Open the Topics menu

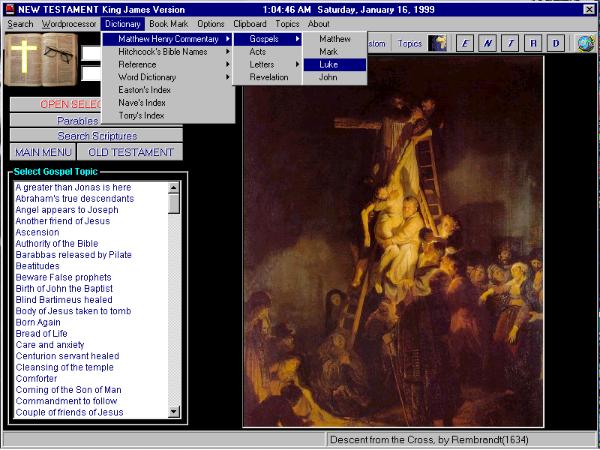[287, 24]
